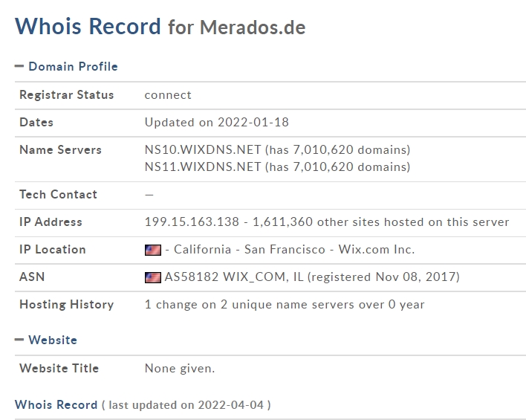Click the last updated on 2022-04-04 note
526x420 pixels.
[x=186, y=405]
